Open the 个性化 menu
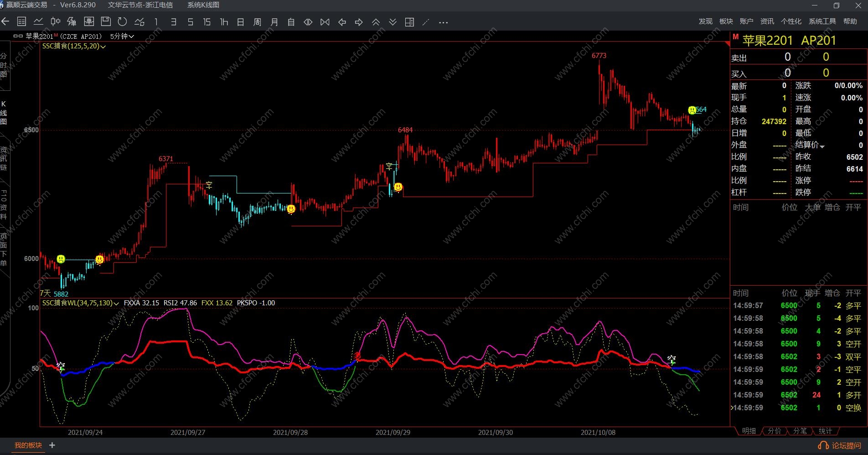This screenshot has width=868, height=455. click(x=791, y=21)
